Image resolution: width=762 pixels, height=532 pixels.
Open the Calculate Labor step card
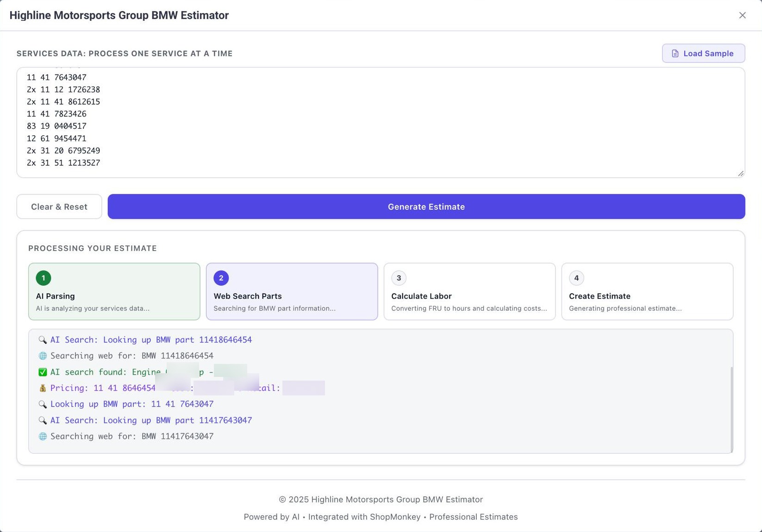pos(469,292)
